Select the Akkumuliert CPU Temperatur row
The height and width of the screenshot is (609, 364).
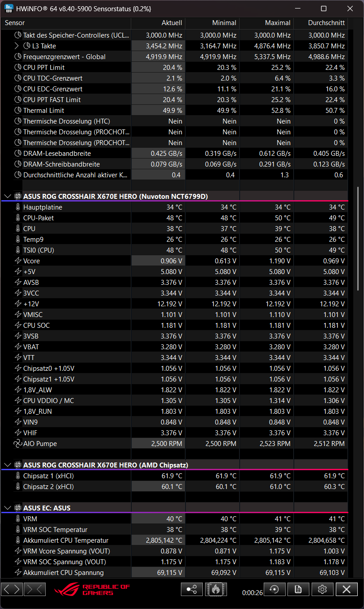(x=175, y=540)
